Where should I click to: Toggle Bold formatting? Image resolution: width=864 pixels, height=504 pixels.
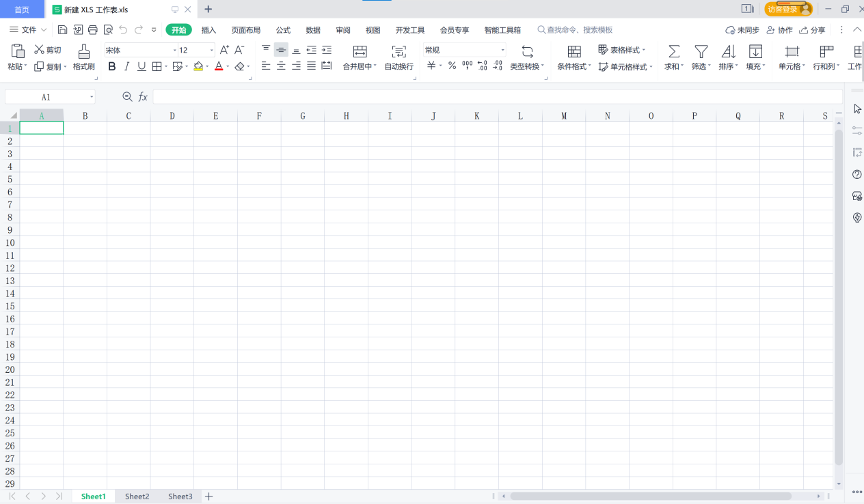click(112, 66)
